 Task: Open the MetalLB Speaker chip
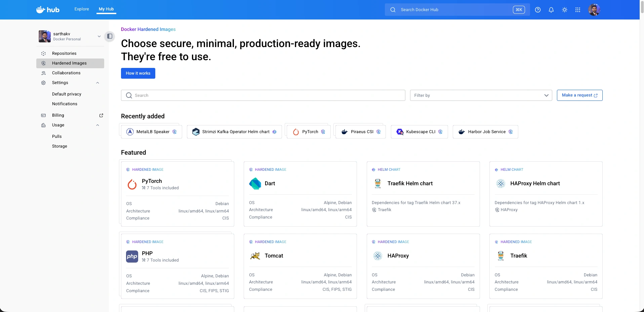click(x=152, y=132)
